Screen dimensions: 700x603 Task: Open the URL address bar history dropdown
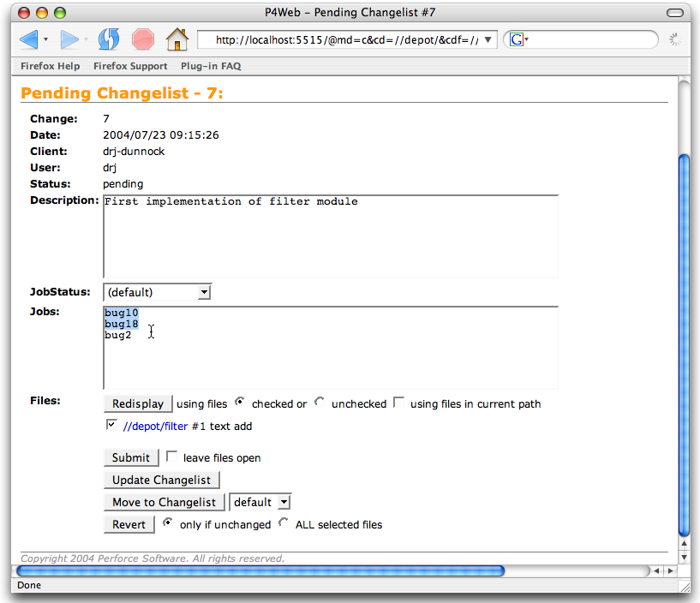(x=488, y=39)
